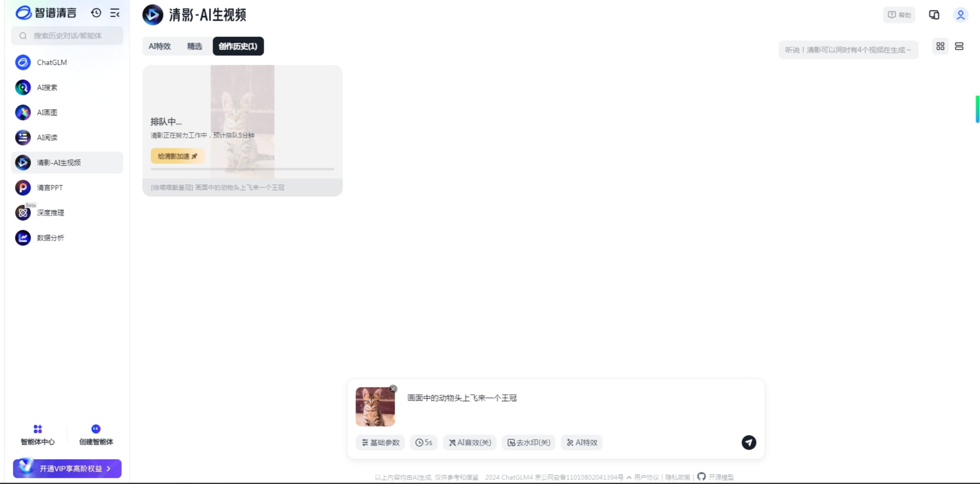Switch to list view layout
This screenshot has height=484, width=980.
(959, 46)
